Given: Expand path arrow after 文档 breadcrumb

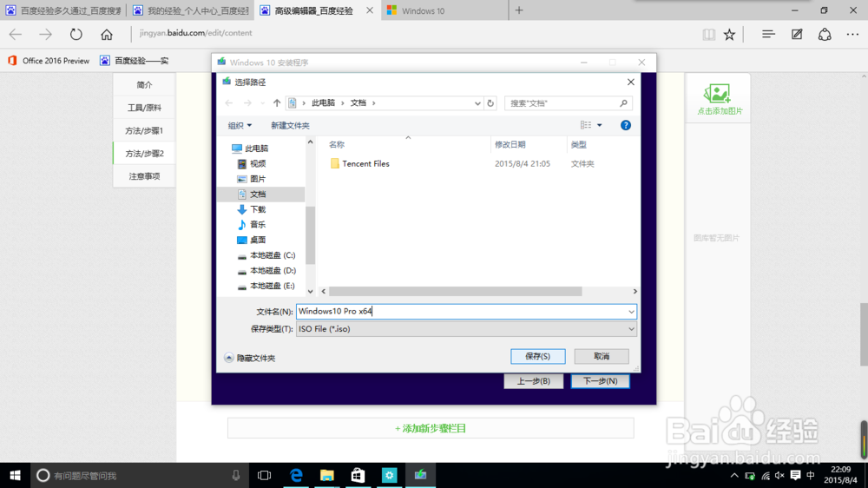Looking at the screenshot, I should click(x=374, y=103).
